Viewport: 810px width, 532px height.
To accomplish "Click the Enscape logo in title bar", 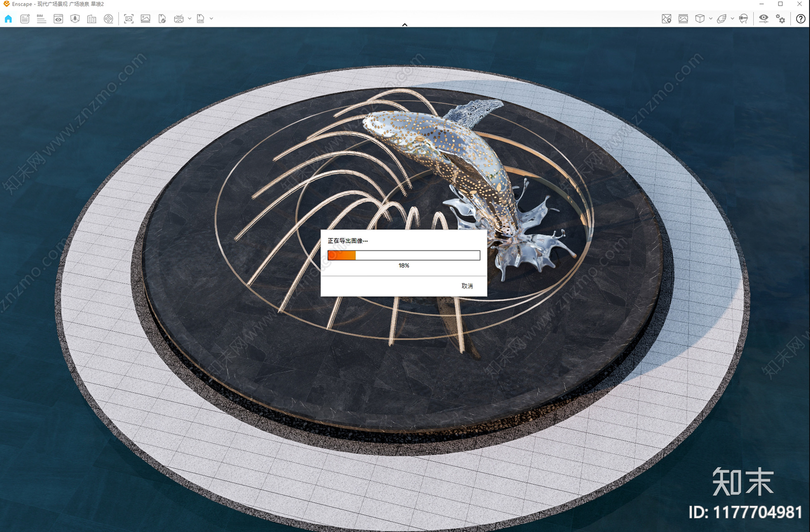I will tap(6, 4).
